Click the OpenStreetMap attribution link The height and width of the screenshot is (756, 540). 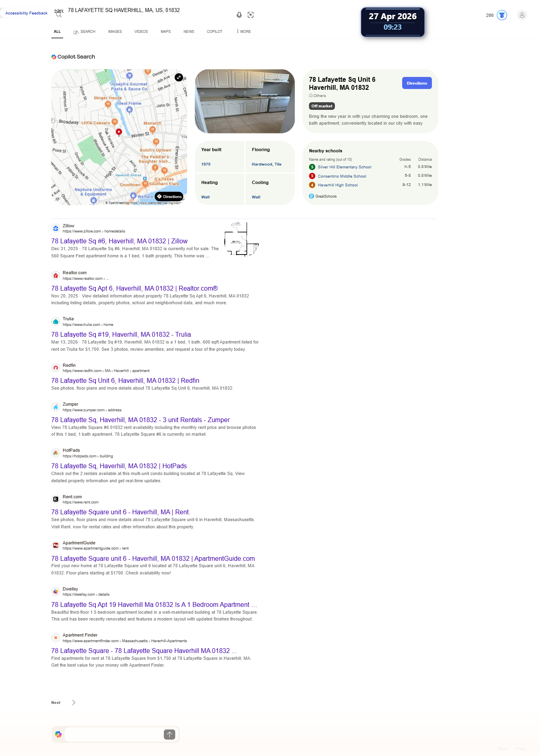143,203
